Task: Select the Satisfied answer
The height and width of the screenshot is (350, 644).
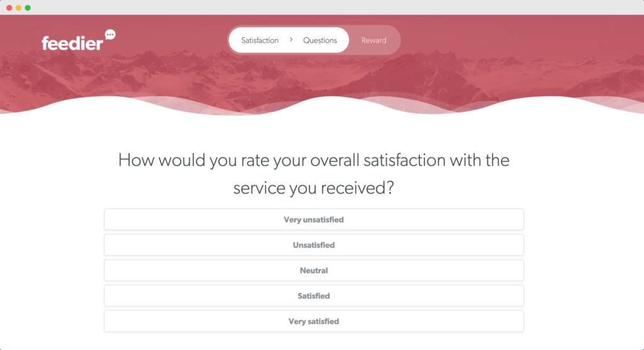Action: click(x=314, y=296)
